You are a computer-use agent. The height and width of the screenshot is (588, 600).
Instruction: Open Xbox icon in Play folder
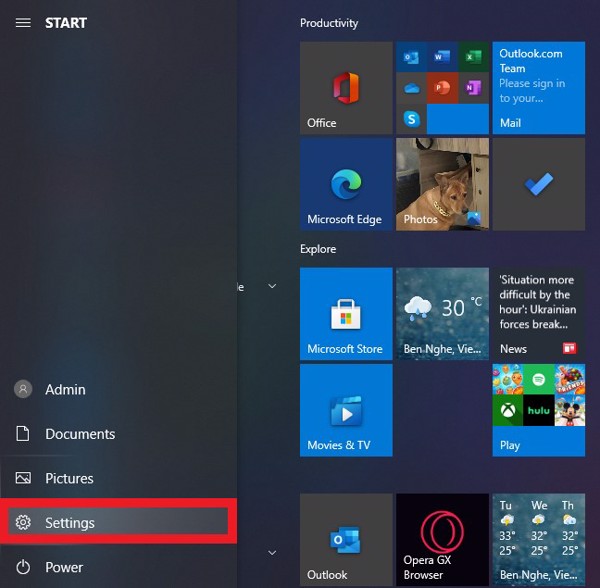coord(508,410)
